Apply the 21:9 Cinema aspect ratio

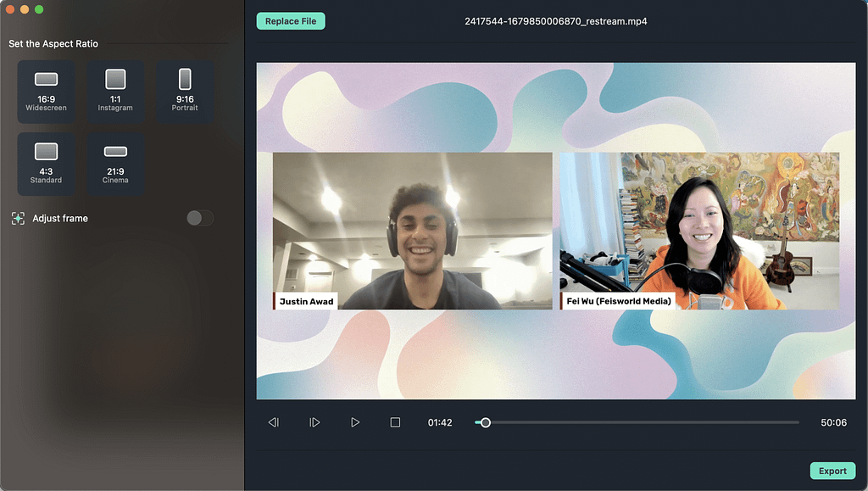pyautogui.click(x=115, y=164)
